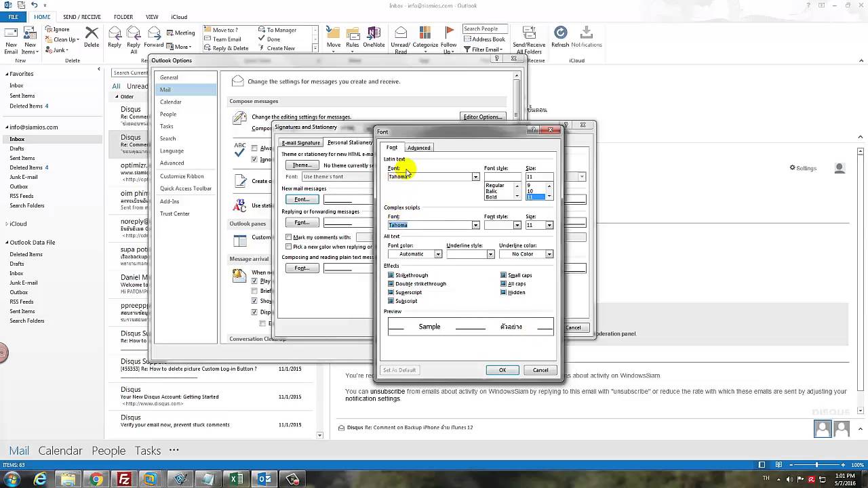Click the OneNote icon
This screenshot has height=488, width=868.
click(x=374, y=33)
